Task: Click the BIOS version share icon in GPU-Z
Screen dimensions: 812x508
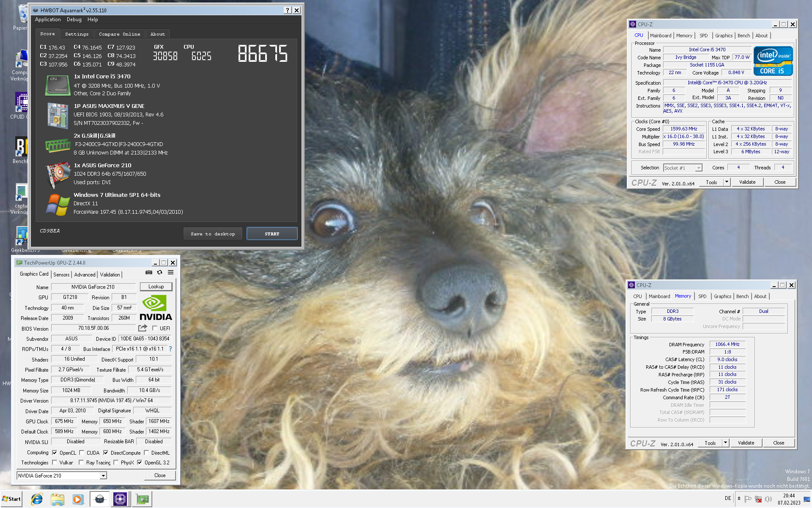Action: click(143, 328)
